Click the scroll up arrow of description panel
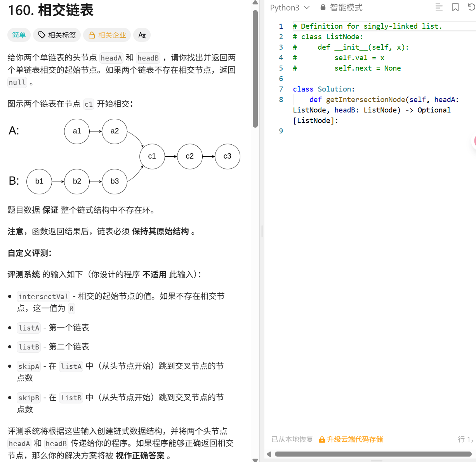 [x=255, y=3]
